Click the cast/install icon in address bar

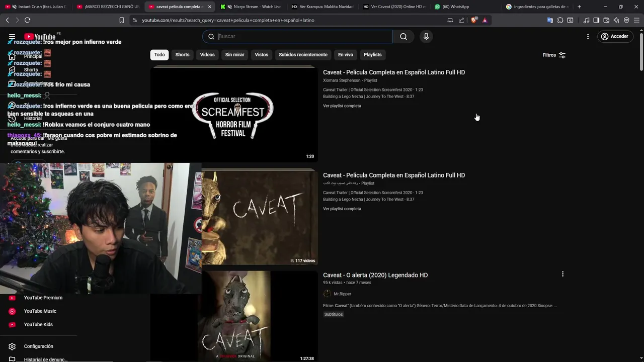pos(450,20)
